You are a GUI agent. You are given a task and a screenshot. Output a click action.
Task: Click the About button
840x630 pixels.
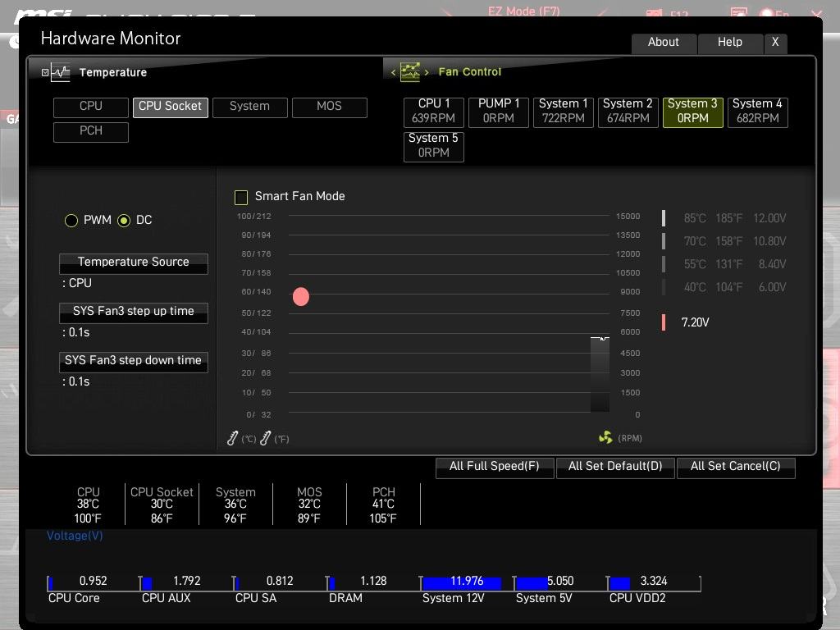point(664,43)
